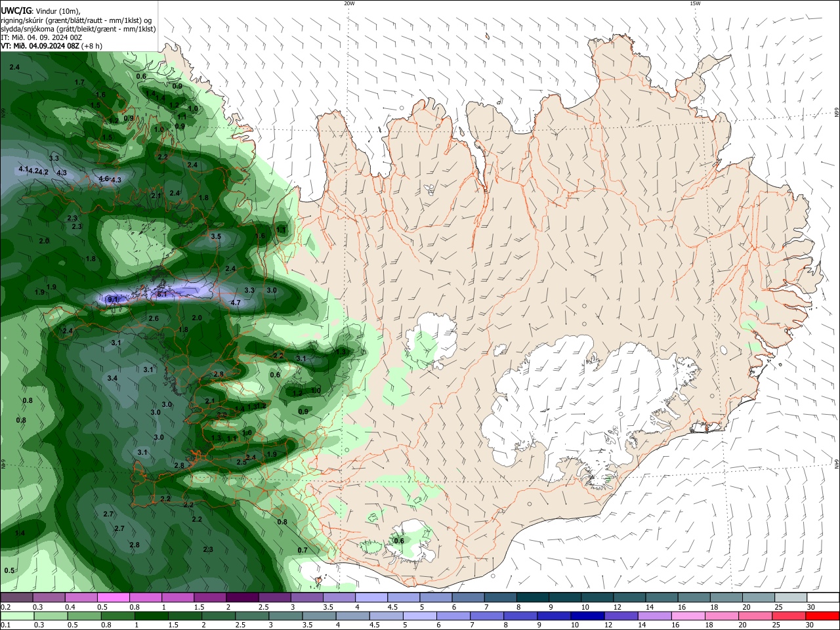Select the 4.7 precipitation value on the map
This screenshot has height=630, width=840.
coord(236,303)
